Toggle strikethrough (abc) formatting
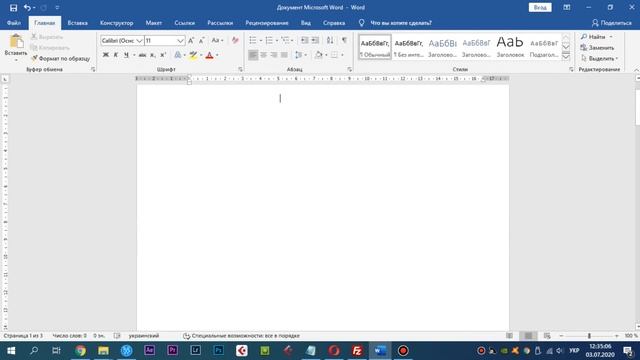 (142, 55)
